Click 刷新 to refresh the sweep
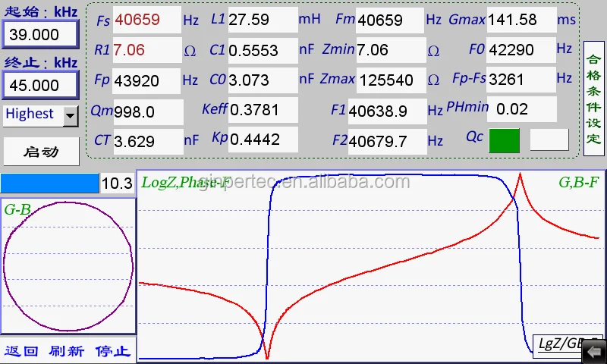The width and height of the screenshot is (607, 364). point(66,351)
